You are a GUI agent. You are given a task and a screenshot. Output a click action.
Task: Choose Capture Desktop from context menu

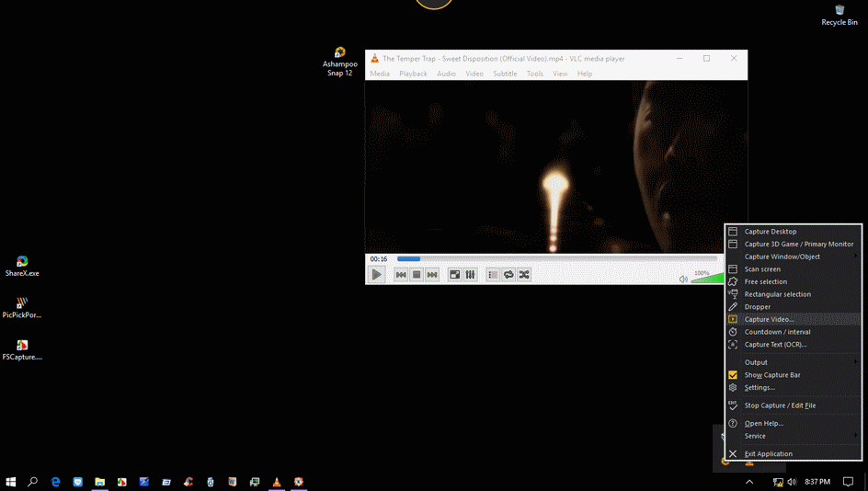click(x=793, y=232)
